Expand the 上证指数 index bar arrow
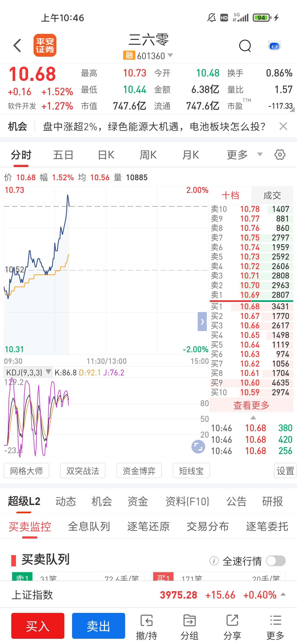Image resolution: width=297 pixels, height=644 pixels. point(283,594)
